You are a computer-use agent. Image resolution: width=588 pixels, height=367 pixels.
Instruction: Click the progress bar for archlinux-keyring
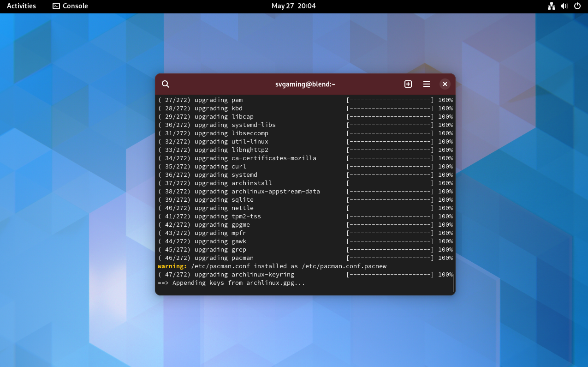[390, 275]
